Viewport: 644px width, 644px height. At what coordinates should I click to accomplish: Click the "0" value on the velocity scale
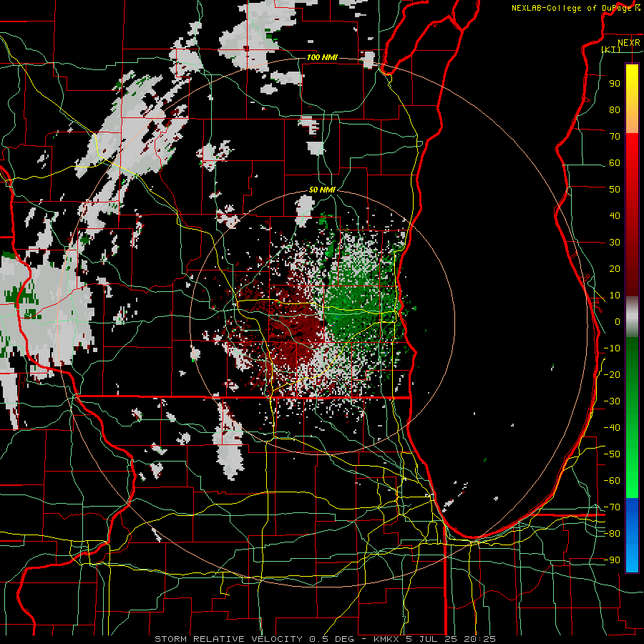click(618, 321)
